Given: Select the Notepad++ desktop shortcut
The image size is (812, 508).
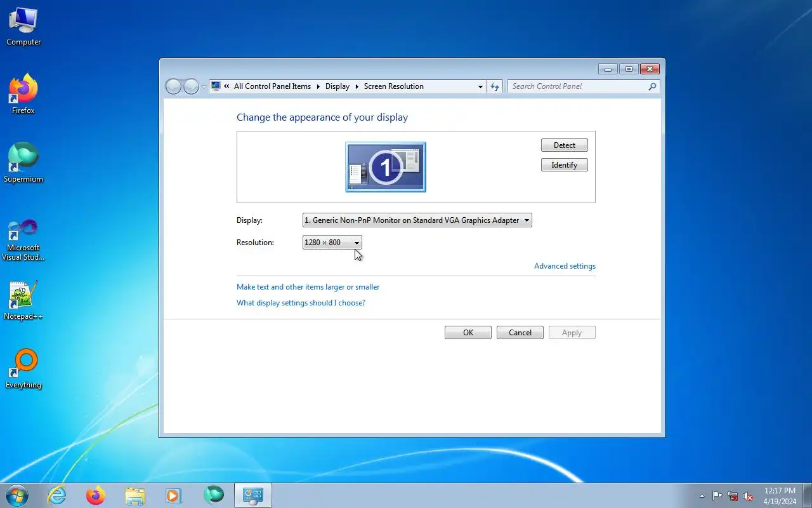Looking at the screenshot, I should (x=23, y=300).
